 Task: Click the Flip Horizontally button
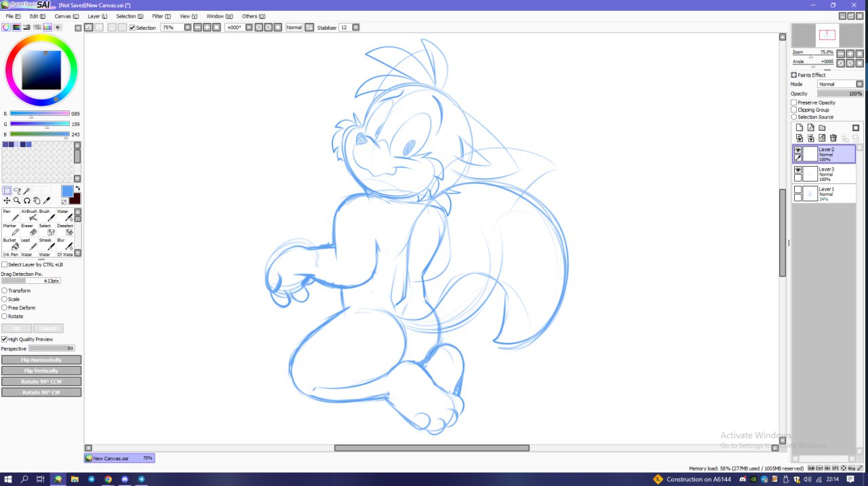tap(41, 360)
